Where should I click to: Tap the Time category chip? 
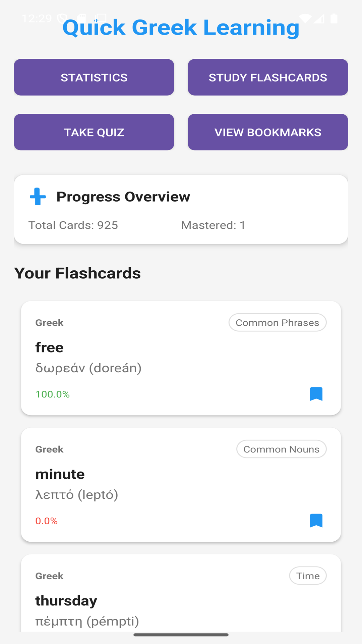tap(308, 576)
